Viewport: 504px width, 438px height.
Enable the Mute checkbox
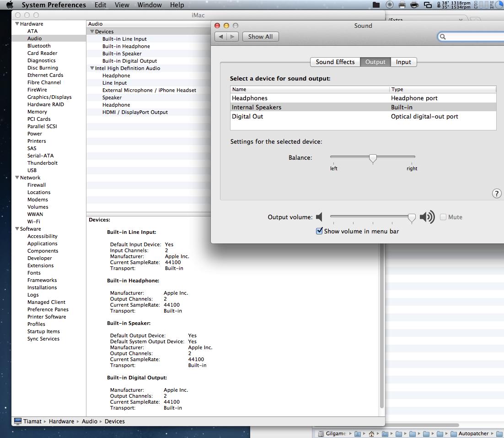[443, 217]
